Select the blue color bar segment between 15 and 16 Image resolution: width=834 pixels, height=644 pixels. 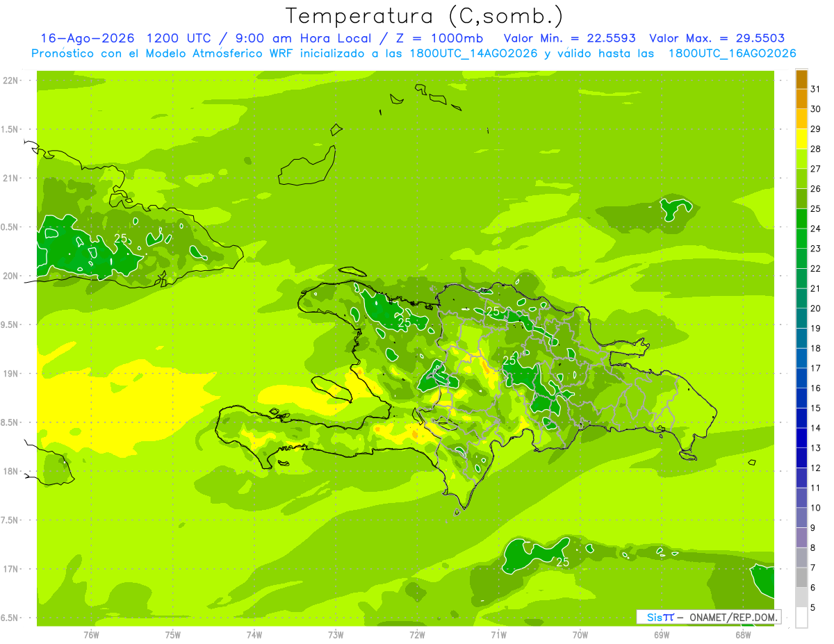[801, 398]
